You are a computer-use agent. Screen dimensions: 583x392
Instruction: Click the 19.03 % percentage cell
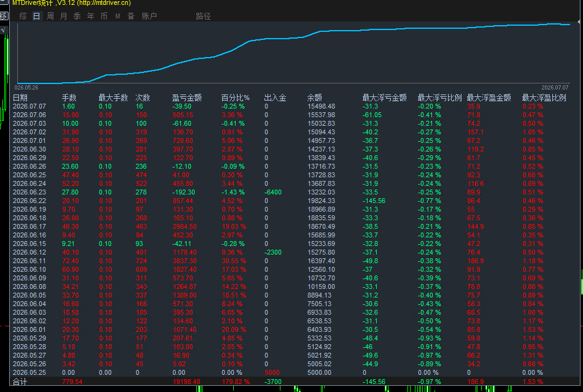(233, 226)
